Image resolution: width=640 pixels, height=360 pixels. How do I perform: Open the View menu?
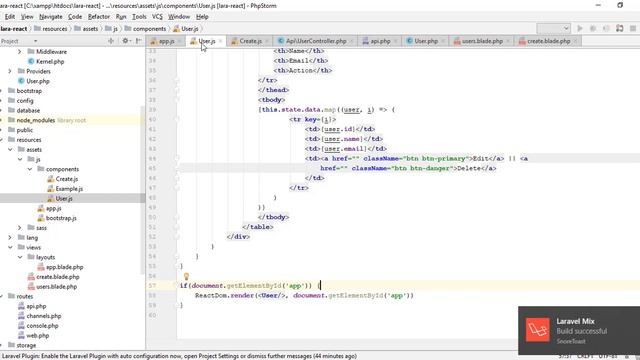pos(27,17)
